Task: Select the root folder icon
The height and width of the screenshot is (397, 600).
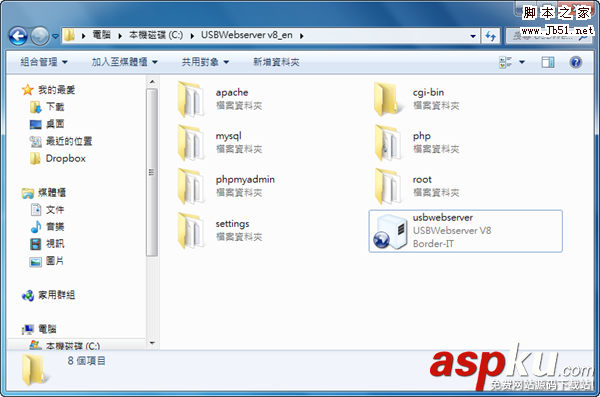Action: (x=388, y=187)
